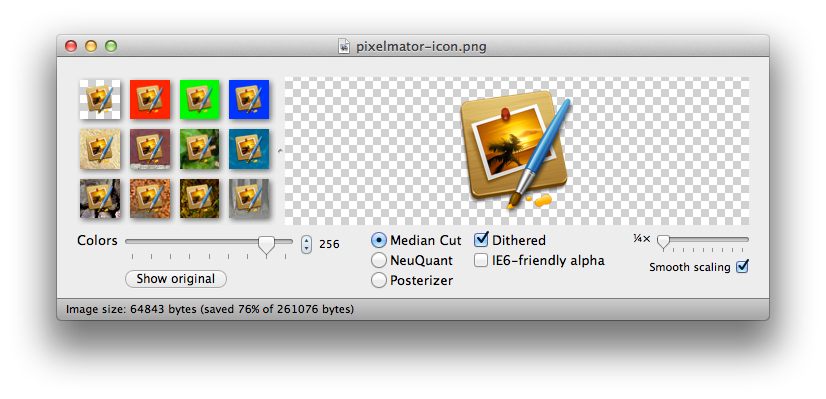Pick the orange gravel texture background thumbnail
This screenshot has height=399, width=826.
[x=150, y=199]
